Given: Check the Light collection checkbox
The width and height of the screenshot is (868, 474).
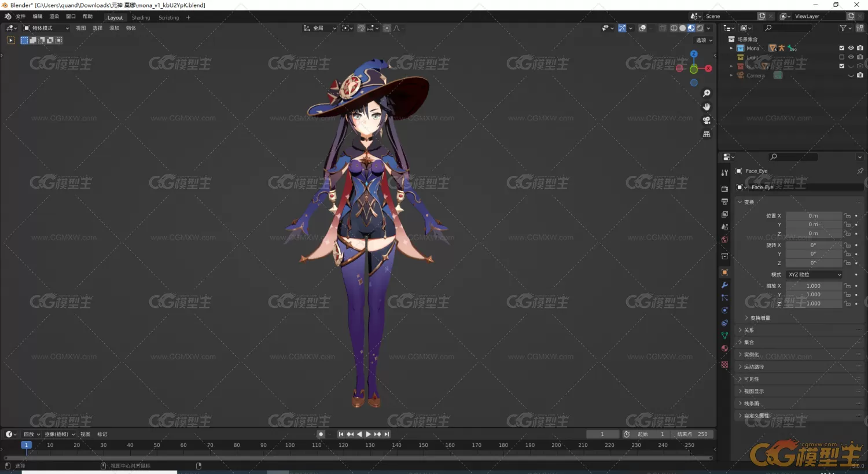Looking at the screenshot, I should point(842,57).
